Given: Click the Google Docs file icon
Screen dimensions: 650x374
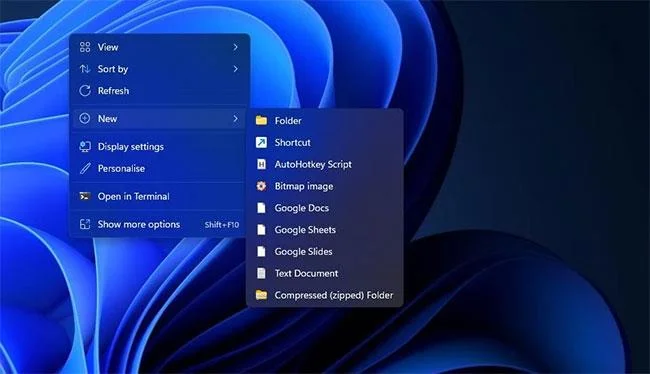Looking at the screenshot, I should 261,208.
